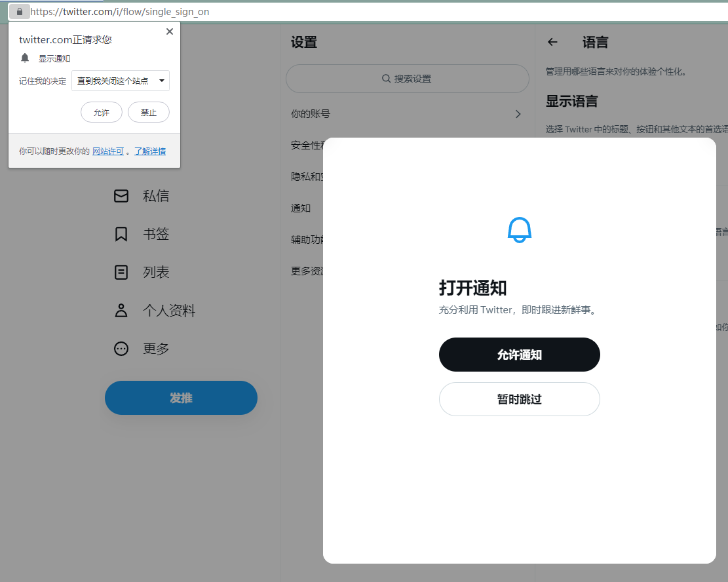728x582 pixels.
Task: Click the bell icon beside 显示通知
Action: [x=25, y=58]
